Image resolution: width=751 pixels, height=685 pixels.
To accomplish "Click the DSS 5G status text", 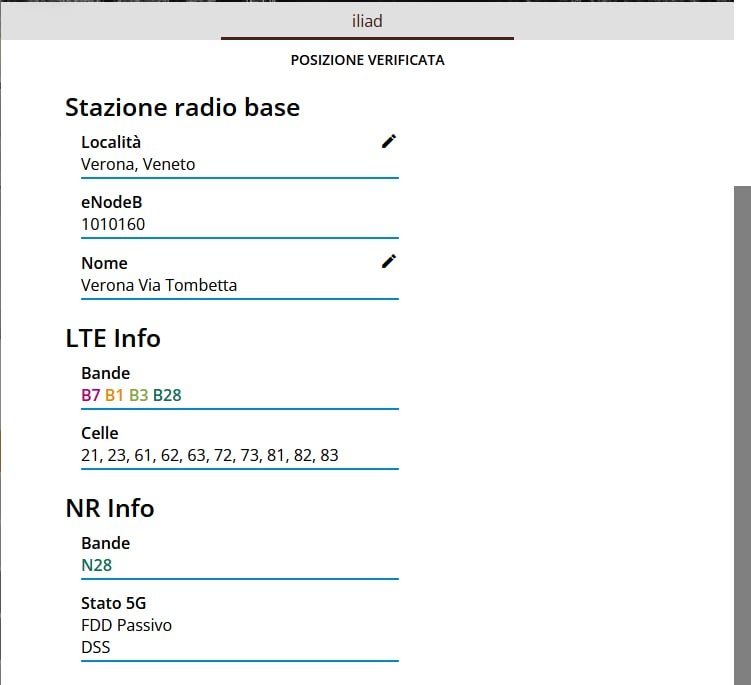I will 96,647.
